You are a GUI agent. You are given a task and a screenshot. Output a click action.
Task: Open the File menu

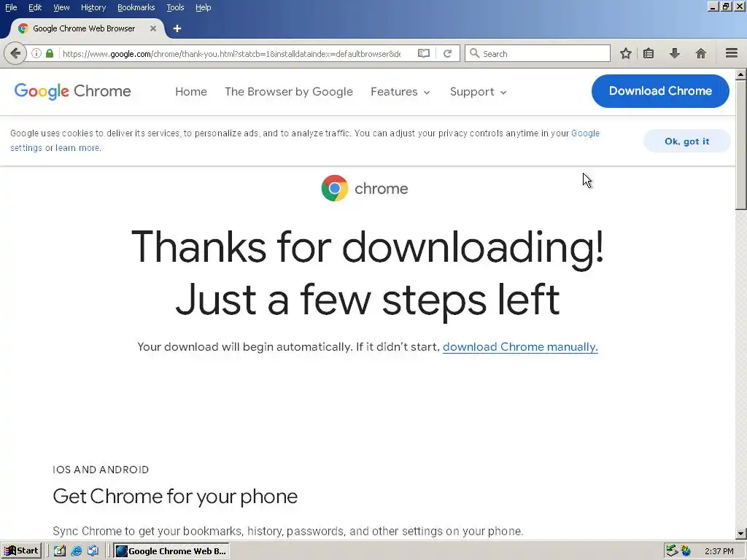click(x=11, y=7)
